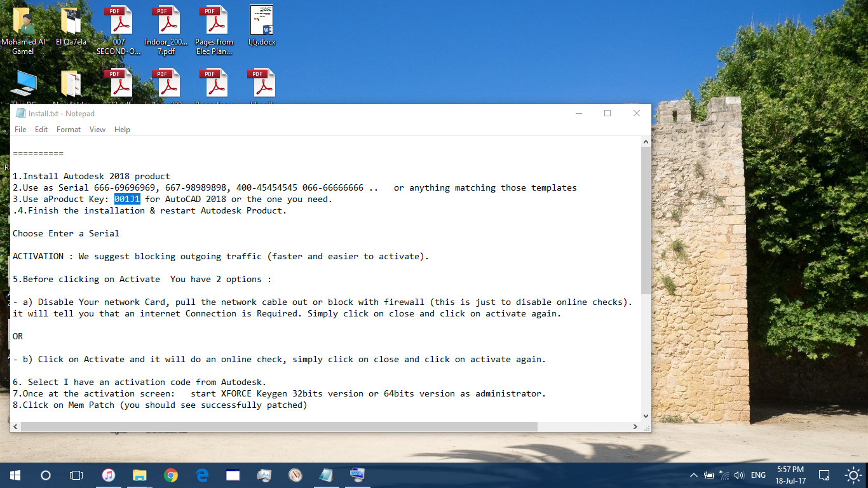Click the line '1.Install Autodesk 2018 product'
This screenshot has width=868, height=488.
[x=92, y=176]
